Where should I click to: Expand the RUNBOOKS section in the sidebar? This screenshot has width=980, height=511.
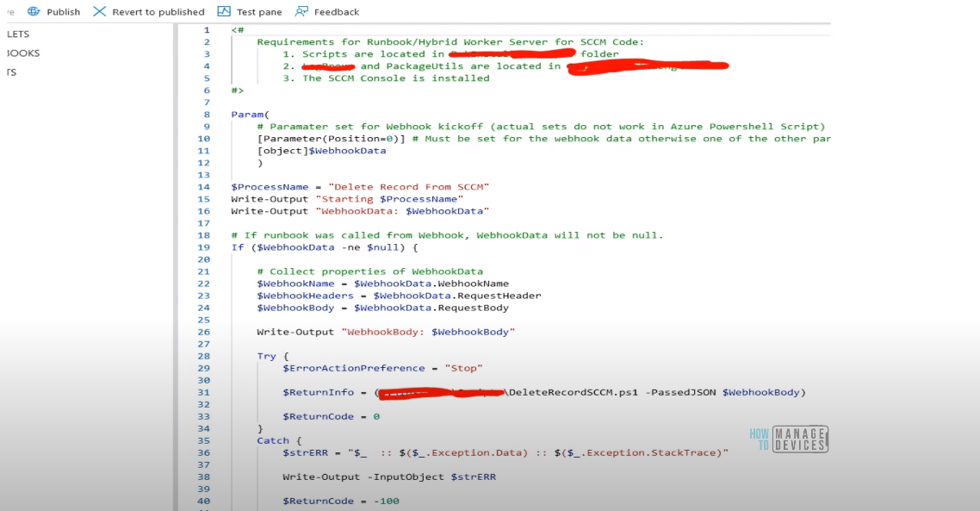coord(22,53)
